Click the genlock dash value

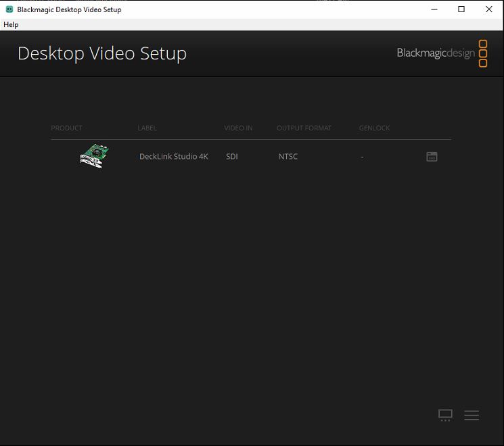(x=362, y=157)
